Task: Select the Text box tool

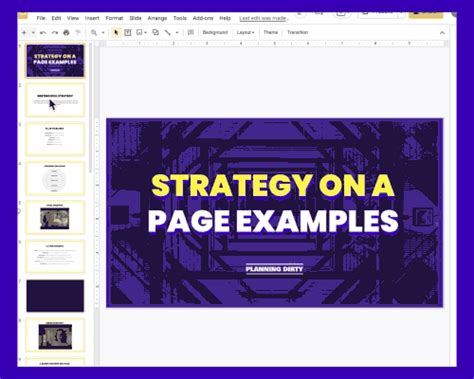Action: 128,33
